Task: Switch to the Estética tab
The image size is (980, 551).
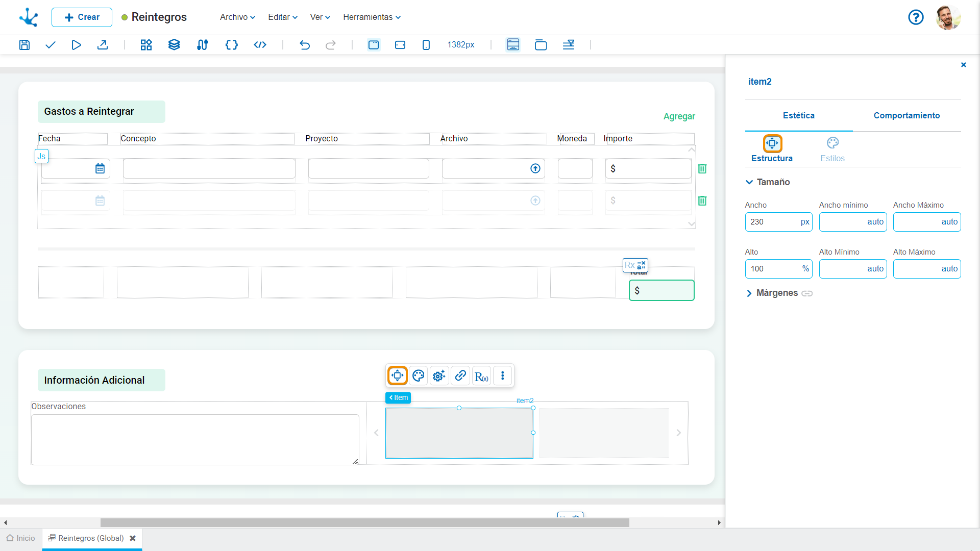Action: coord(799,116)
